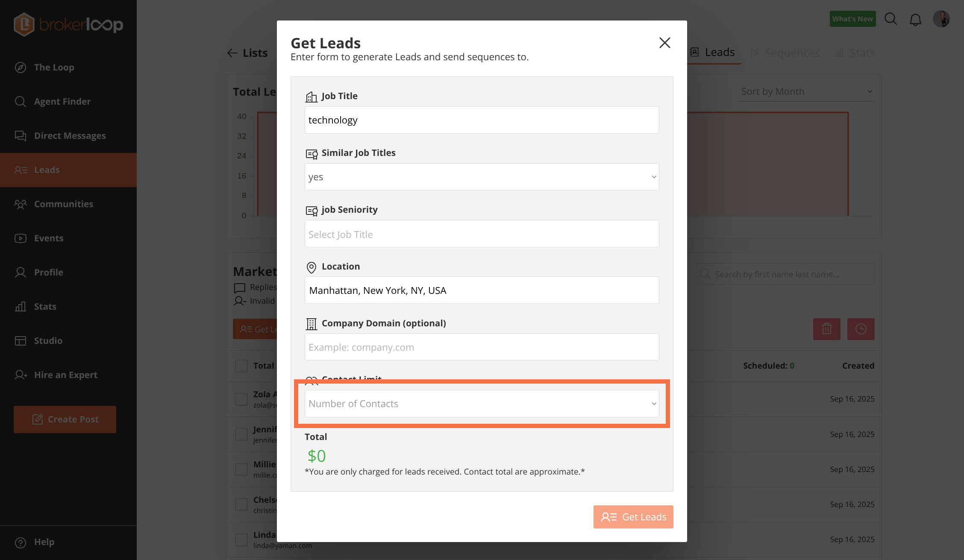Click the red trash delete icon
Image resolution: width=964 pixels, height=560 pixels.
[826, 329]
